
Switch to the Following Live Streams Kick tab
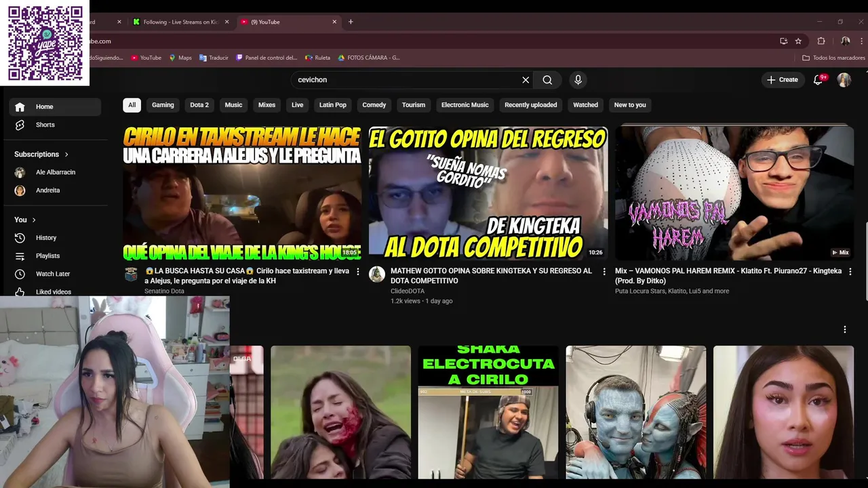(180, 22)
